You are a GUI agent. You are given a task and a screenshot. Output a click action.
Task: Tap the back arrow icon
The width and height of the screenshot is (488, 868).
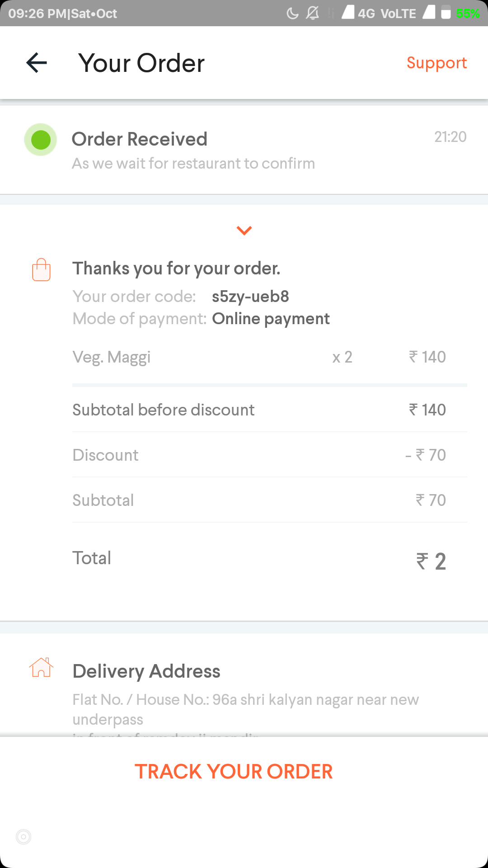[x=37, y=62]
